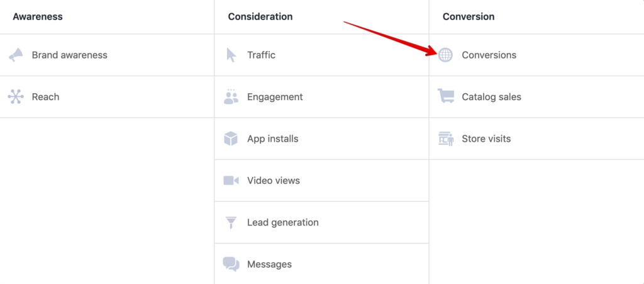Click the Conversions globe icon
This screenshot has height=284, width=644.
point(445,55)
